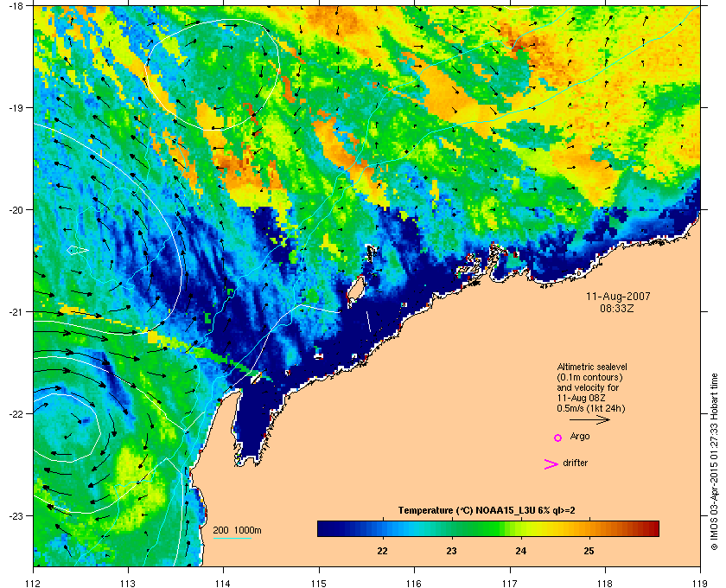Viewport: 726px width, 588px height.
Task: Click the '0.5m/s (1kt 24h)' text
Action: coord(591,409)
